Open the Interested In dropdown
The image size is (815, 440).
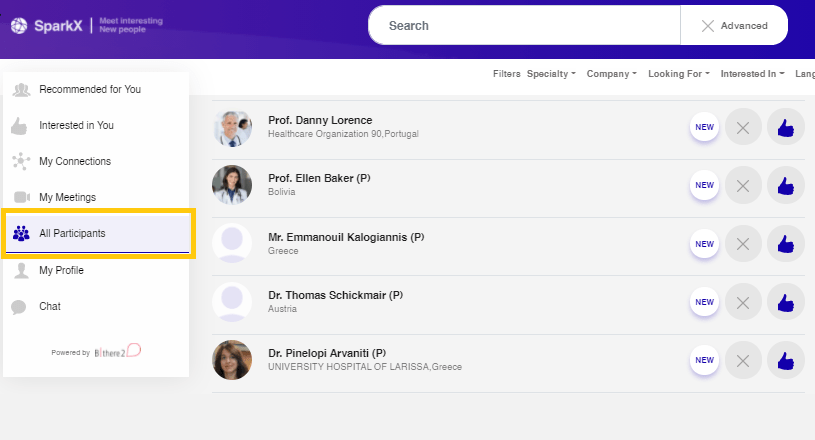pos(752,74)
